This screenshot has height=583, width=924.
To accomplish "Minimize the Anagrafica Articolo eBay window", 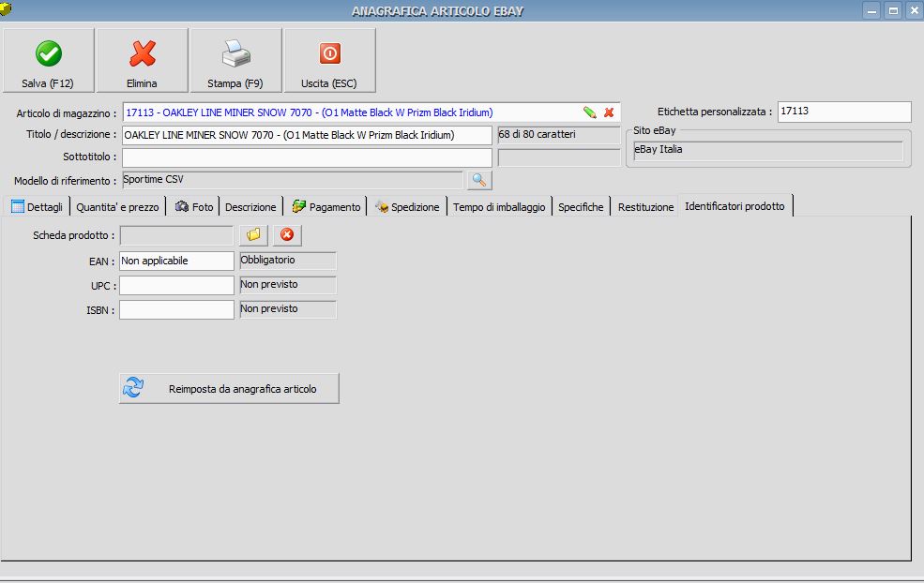I will 871,10.
